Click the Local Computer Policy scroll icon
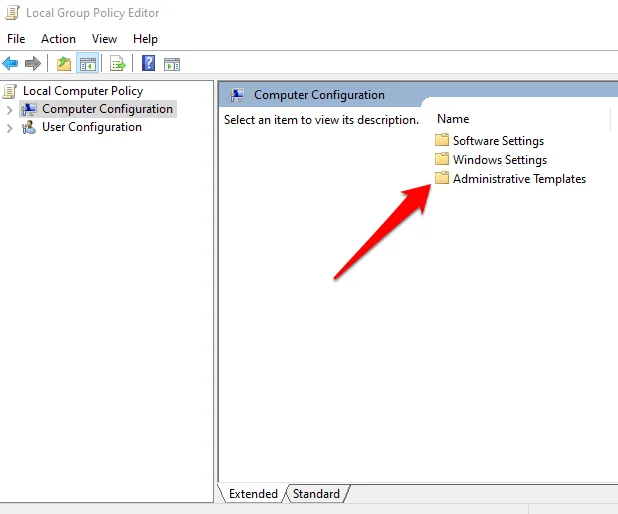 pyautogui.click(x=10, y=91)
